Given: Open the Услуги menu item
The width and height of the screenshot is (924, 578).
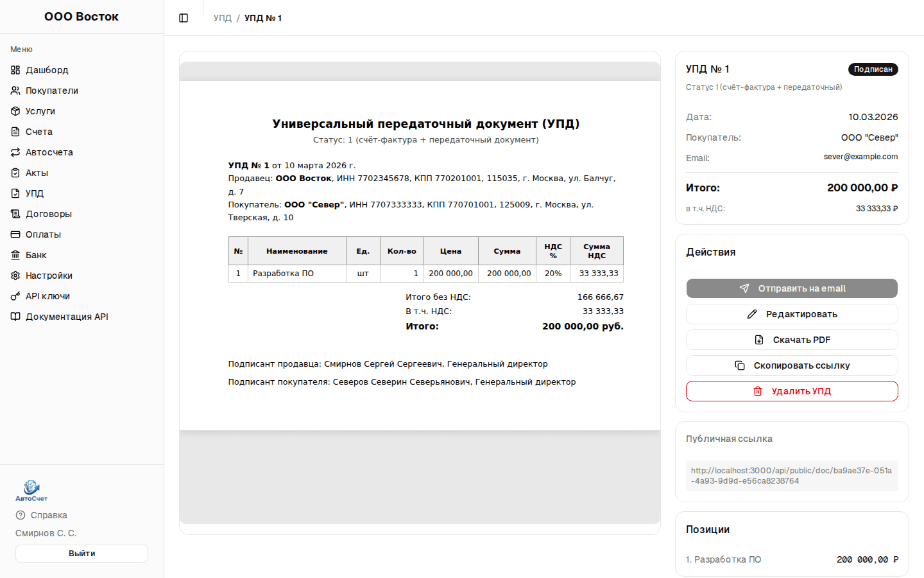Looking at the screenshot, I should point(81,111).
